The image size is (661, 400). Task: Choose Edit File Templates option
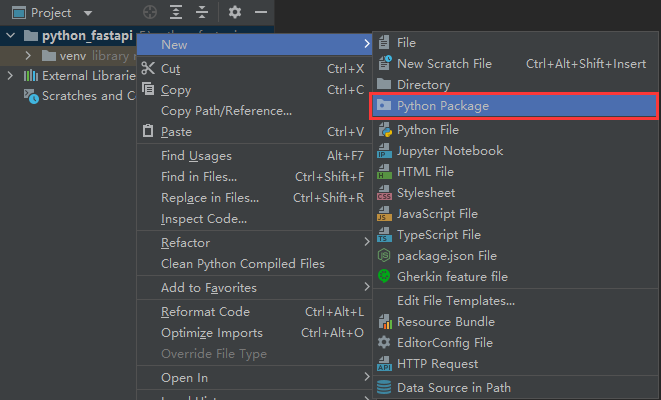tap(455, 301)
